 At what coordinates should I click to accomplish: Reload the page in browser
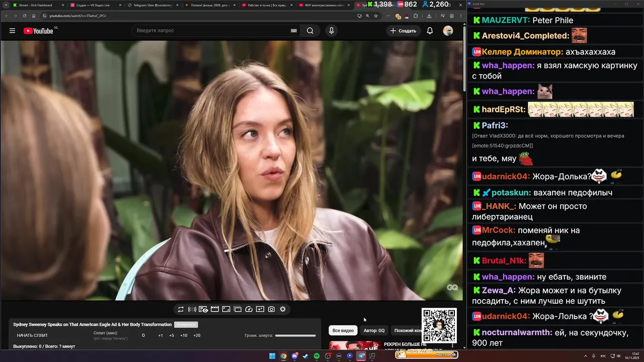pyautogui.click(x=25, y=16)
